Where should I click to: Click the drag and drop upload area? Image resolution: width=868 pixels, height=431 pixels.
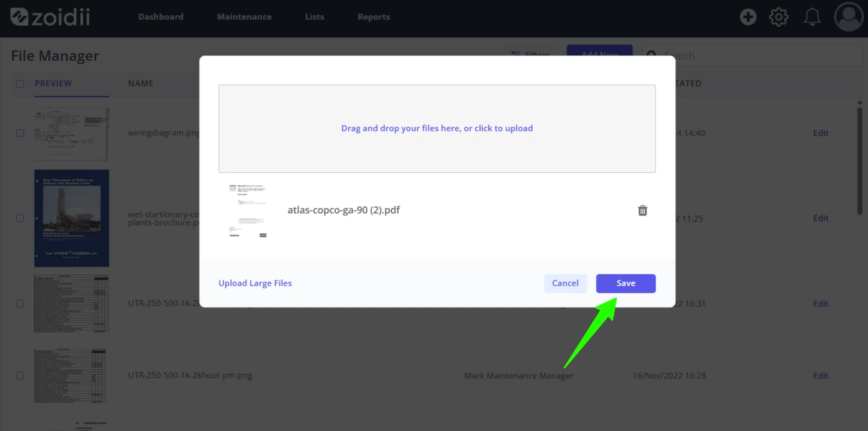[437, 128]
